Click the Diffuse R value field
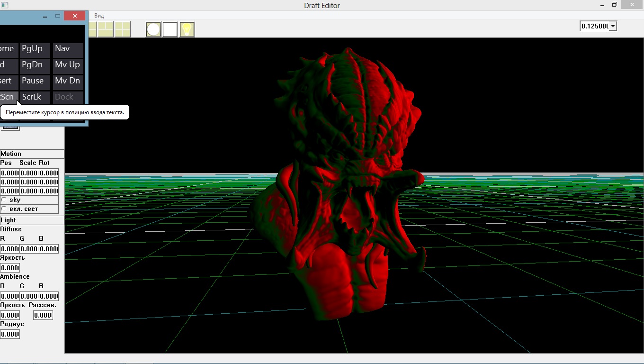This screenshot has height=364, width=644. pos(9,249)
